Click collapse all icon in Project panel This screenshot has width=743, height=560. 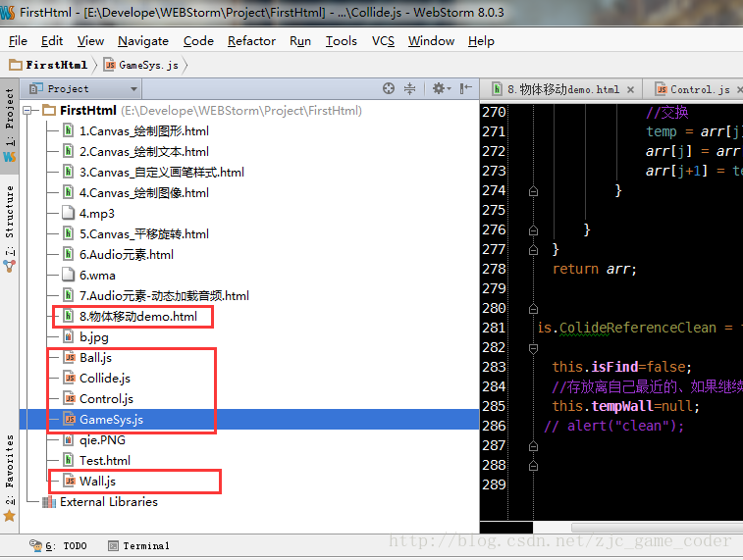(x=409, y=88)
